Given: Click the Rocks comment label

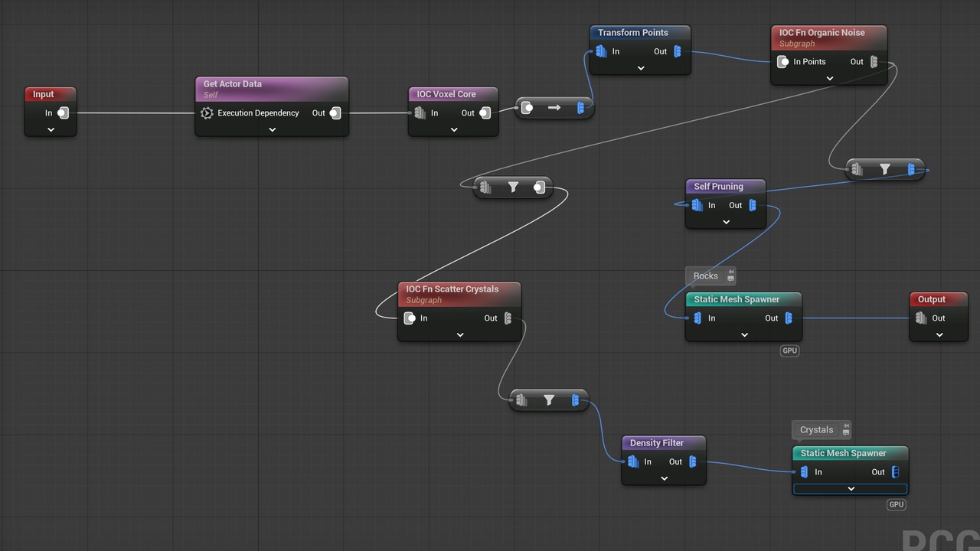Looking at the screenshot, I should point(706,276).
